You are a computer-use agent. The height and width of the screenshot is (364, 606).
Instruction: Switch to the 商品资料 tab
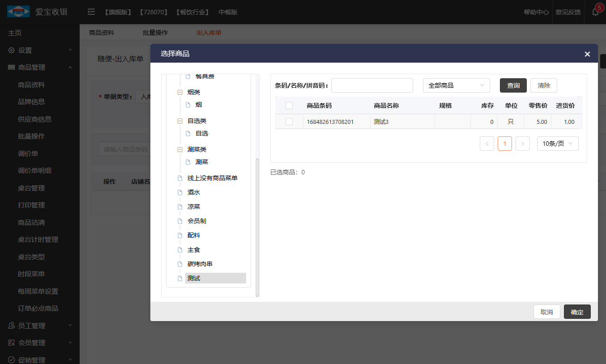[x=102, y=33]
